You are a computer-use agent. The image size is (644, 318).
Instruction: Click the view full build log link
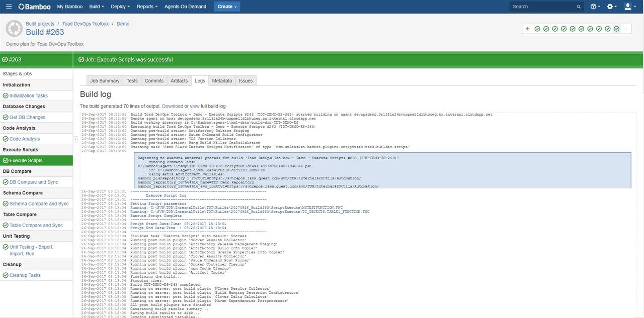click(195, 106)
